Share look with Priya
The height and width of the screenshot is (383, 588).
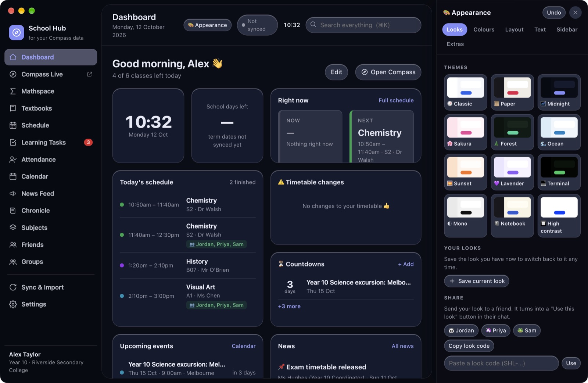pos(496,330)
